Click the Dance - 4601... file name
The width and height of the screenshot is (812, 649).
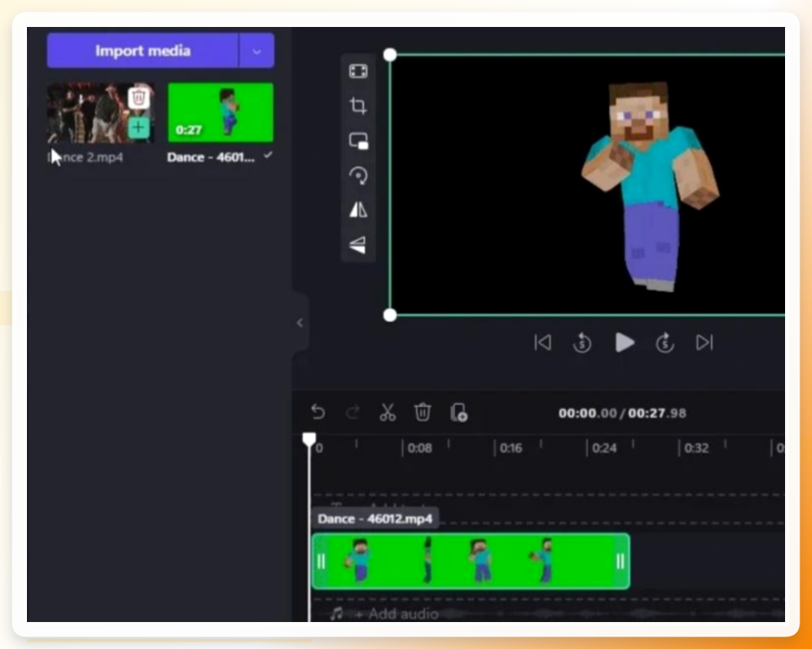[x=211, y=158]
